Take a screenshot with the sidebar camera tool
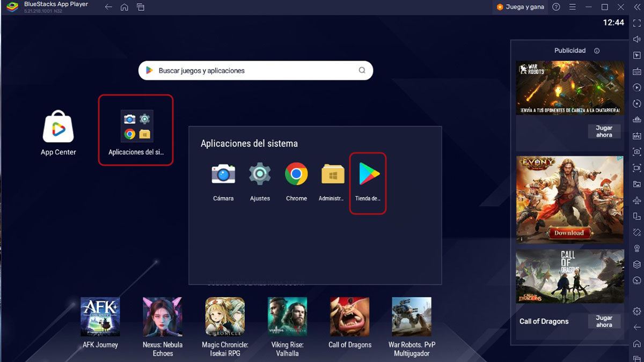Viewport: 644px width, 362px height. pos(636,151)
